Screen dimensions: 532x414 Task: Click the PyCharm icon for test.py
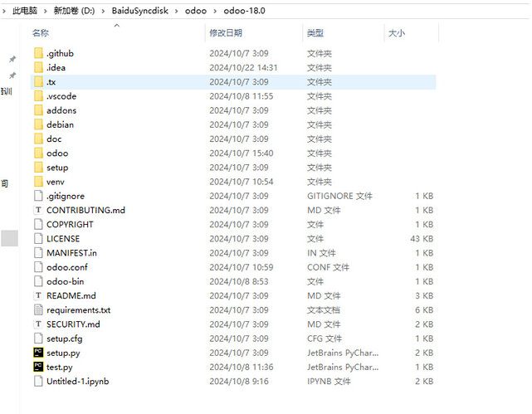point(38,367)
